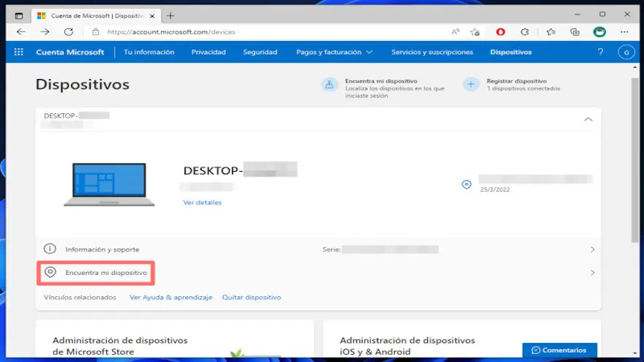
Task: Maximize the browser window
Action: point(602,15)
